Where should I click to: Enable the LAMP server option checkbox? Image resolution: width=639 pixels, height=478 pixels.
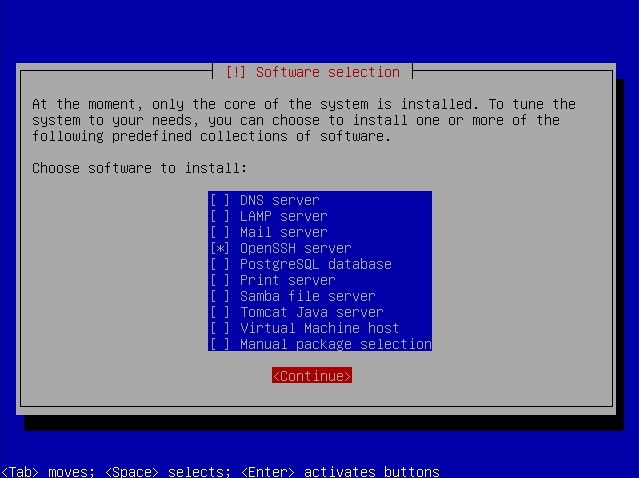tap(220, 216)
